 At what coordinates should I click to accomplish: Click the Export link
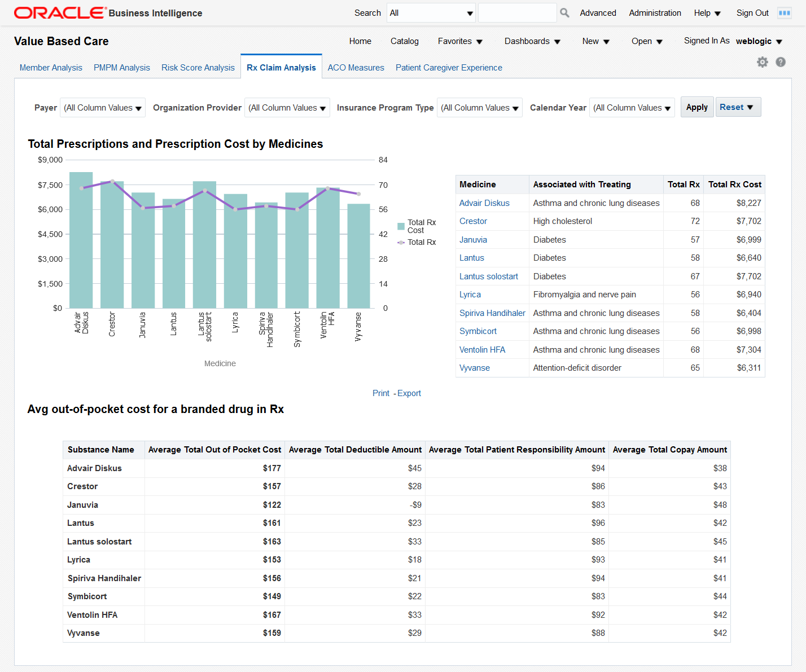[409, 393]
